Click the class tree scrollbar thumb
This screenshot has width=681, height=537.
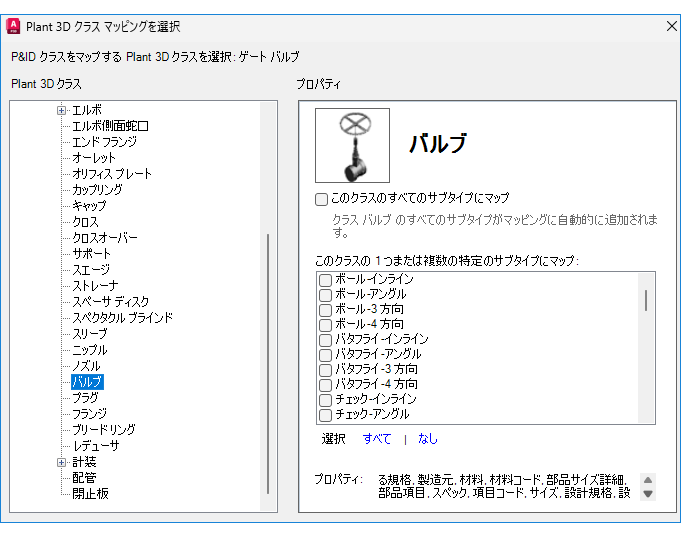(x=268, y=364)
